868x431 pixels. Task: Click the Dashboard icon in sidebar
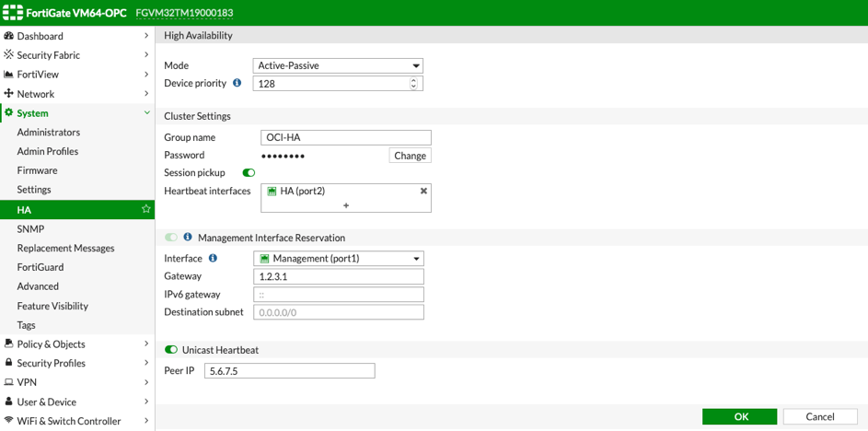point(9,36)
